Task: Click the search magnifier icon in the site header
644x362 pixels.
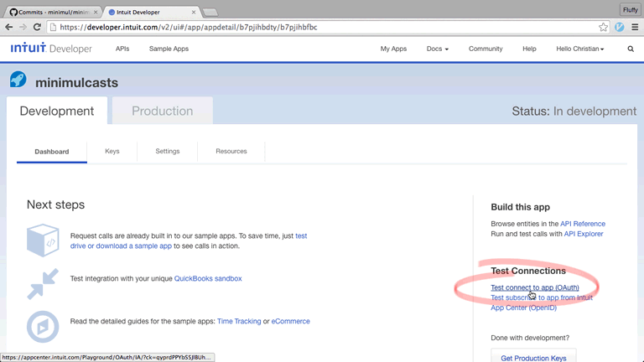Action: 631,49
